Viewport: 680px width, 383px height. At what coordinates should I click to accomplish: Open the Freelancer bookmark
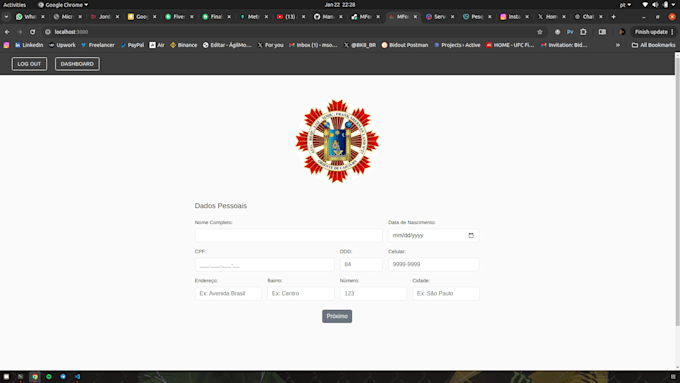pyautogui.click(x=98, y=45)
